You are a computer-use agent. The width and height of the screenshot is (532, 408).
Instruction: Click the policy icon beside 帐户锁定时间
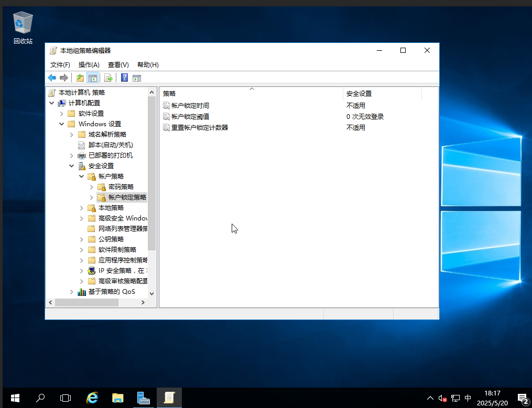(166, 106)
